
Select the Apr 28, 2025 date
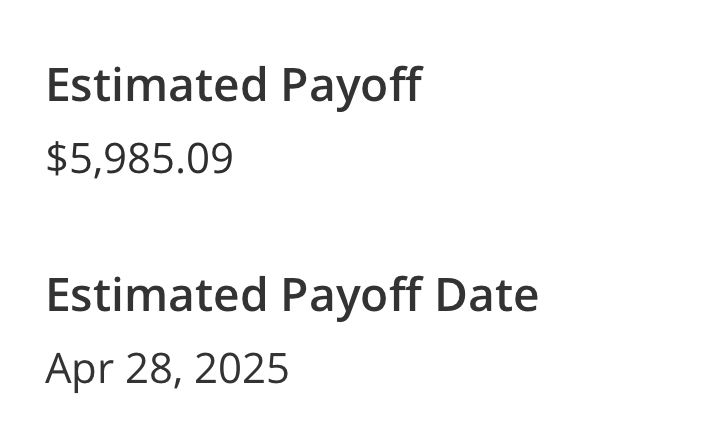pos(167,368)
